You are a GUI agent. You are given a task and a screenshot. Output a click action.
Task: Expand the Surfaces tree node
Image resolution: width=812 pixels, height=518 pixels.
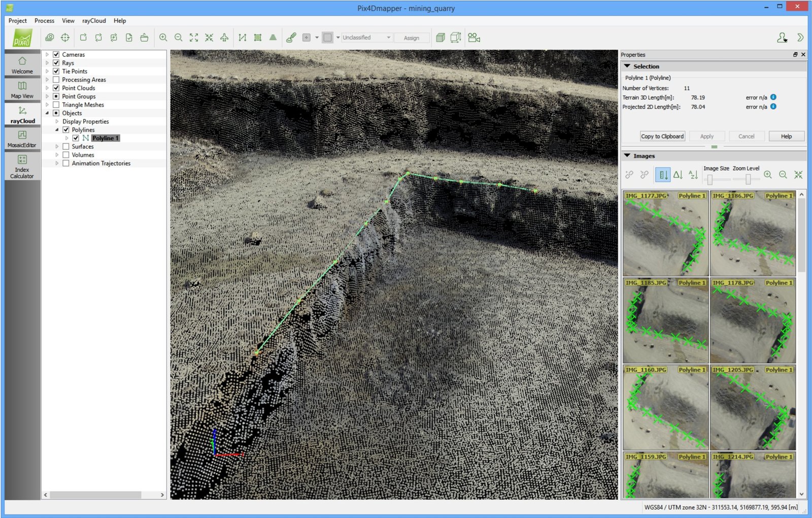coord(57,147)
